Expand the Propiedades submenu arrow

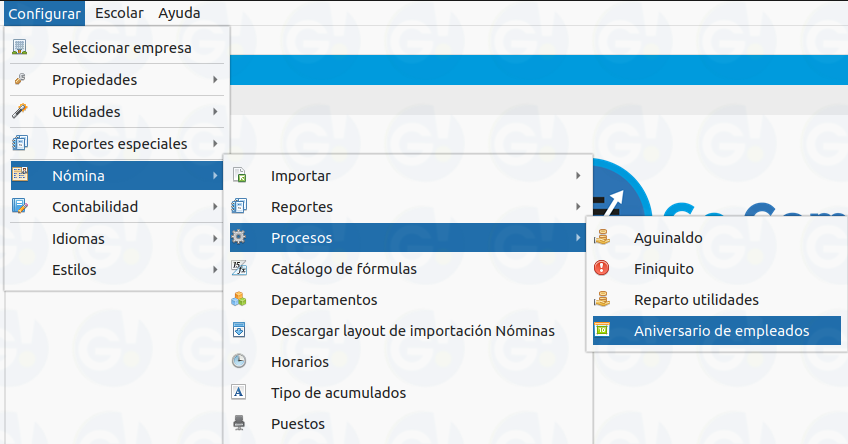[215, 79]
